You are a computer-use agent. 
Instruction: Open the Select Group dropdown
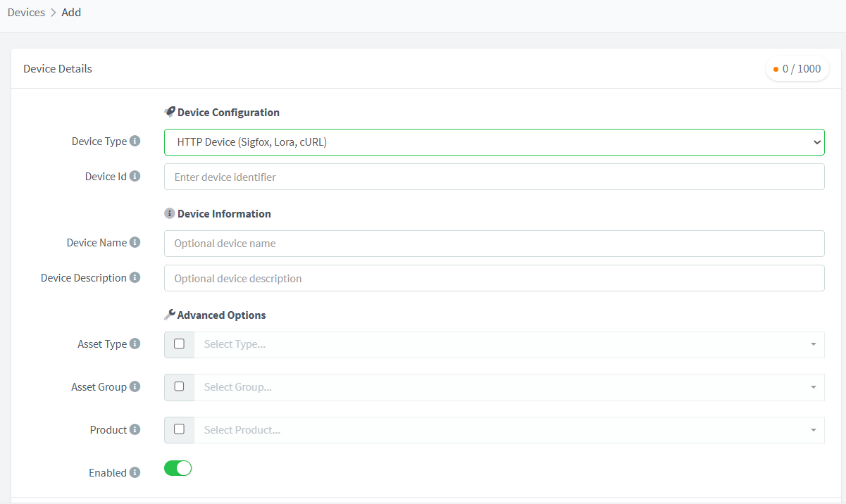(509, 387)
